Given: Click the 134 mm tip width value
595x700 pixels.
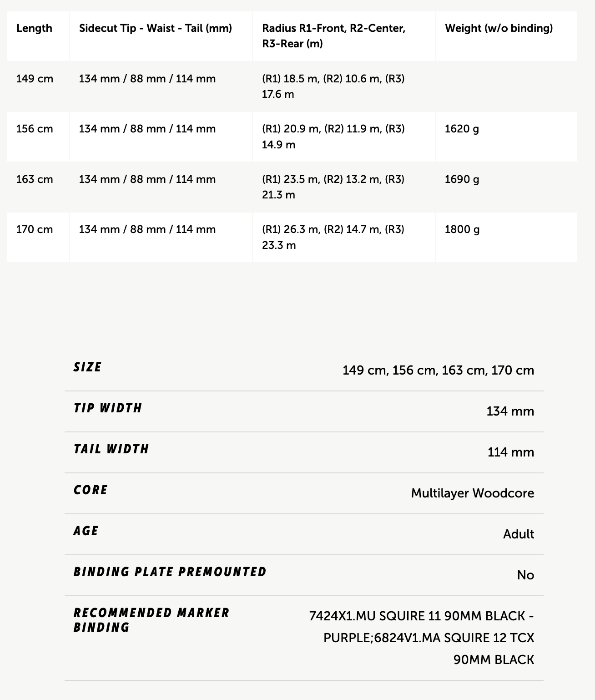Looking at the screenshot, I should [510, 411].
